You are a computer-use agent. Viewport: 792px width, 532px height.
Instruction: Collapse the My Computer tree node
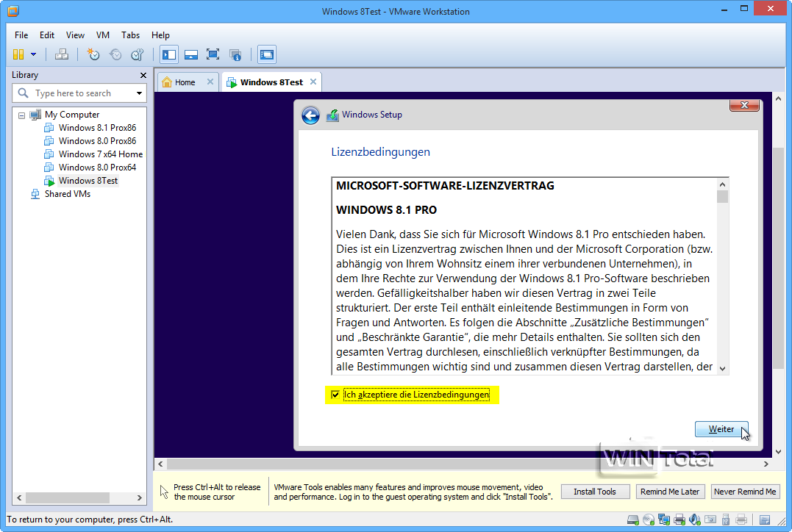pyautogui.click(x=21, y=115)
